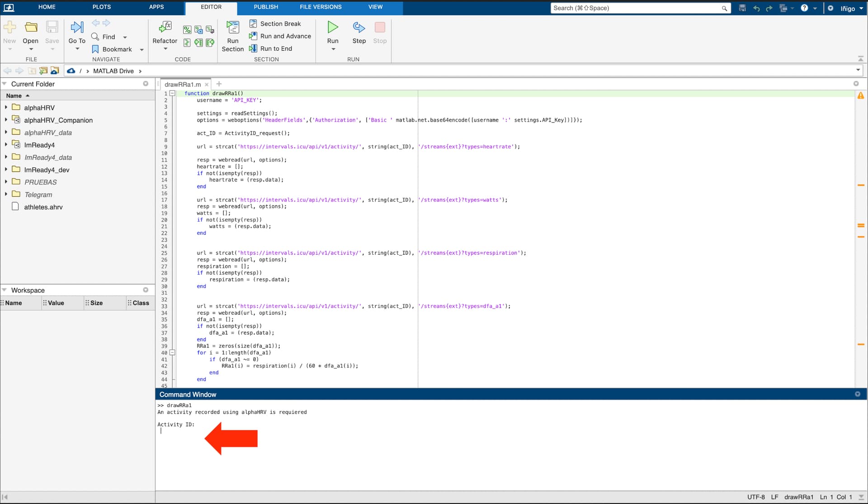Image resolution: width=868 pixels, height=504 pixels.
Task: Click the Command Window actions button
Action: pyautogui.click(x=858, y=394)
